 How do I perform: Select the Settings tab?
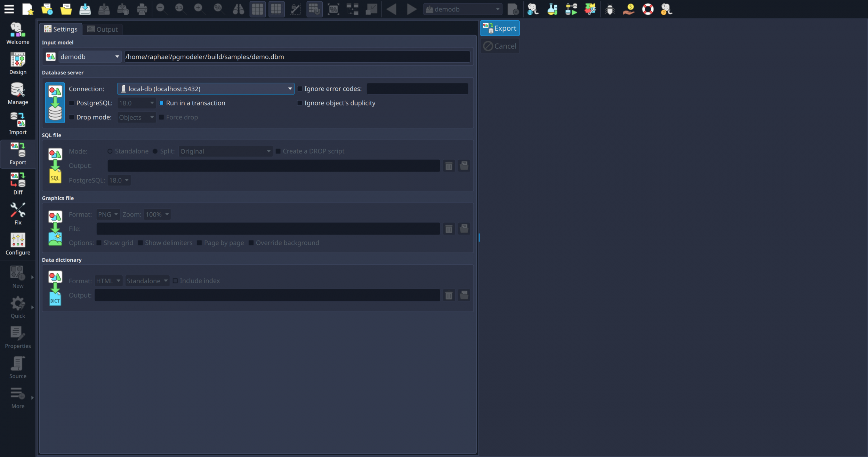point(61,29)
